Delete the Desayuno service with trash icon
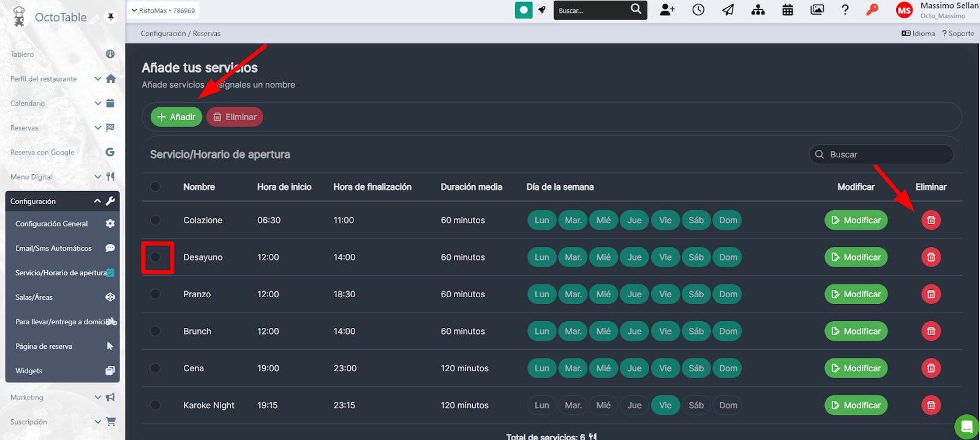Viewport: 980px width, 440px height. 931,257
